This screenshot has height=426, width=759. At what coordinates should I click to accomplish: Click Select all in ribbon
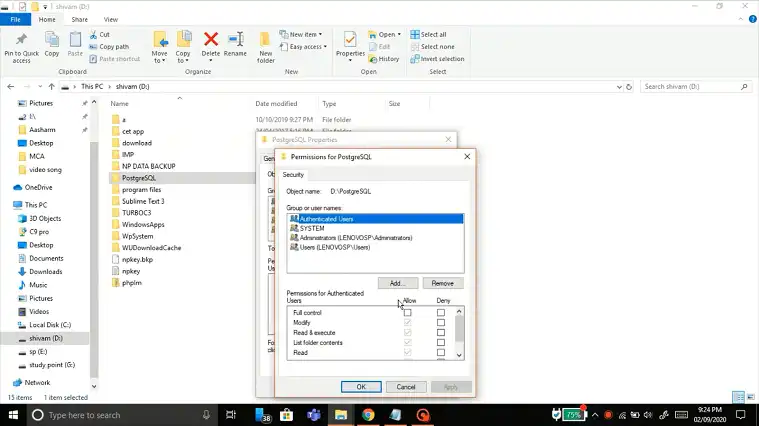coord(428,34)
